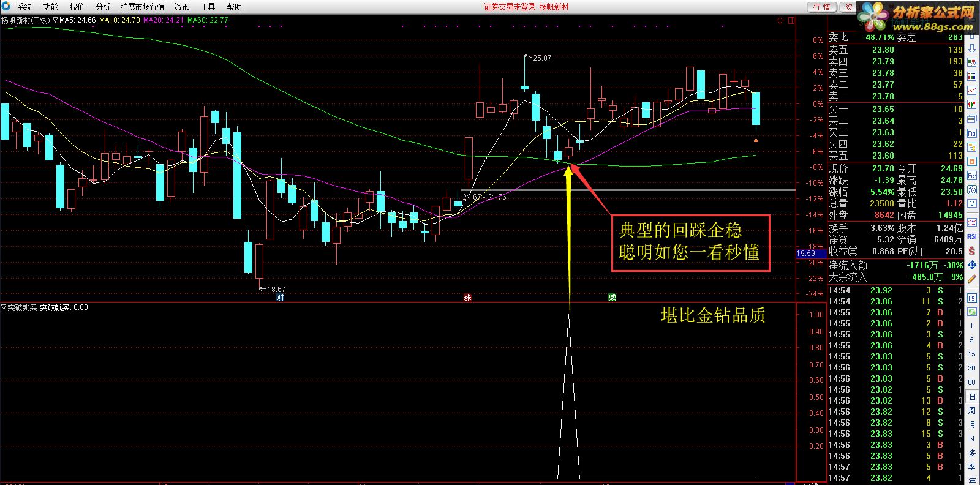Click the blue four-way move arrows icon

(972, 265)
